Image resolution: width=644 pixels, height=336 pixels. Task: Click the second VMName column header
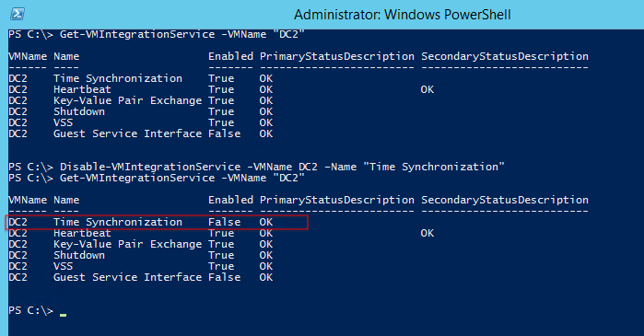tap(28, 200)
